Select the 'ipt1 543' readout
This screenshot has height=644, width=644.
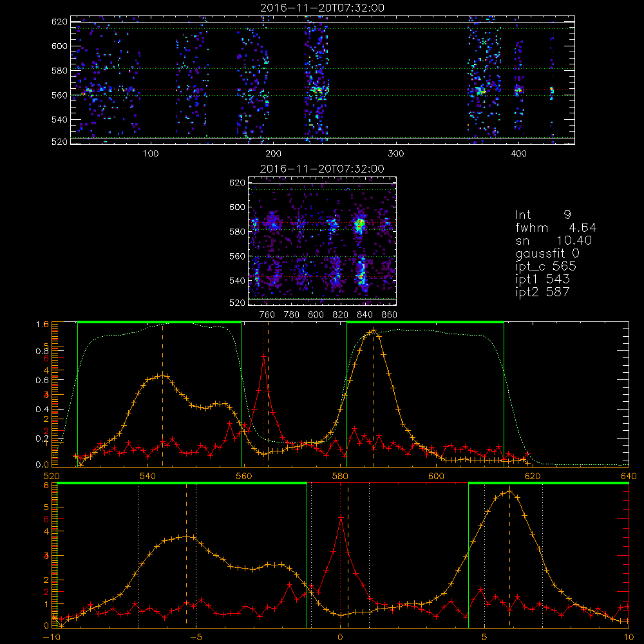tap(542, 279)
